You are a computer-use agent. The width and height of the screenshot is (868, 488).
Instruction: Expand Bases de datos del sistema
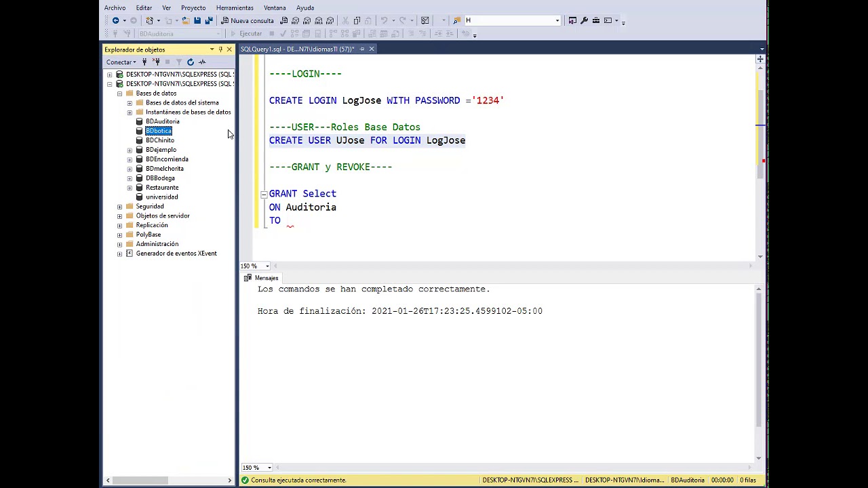coord(130,103)
